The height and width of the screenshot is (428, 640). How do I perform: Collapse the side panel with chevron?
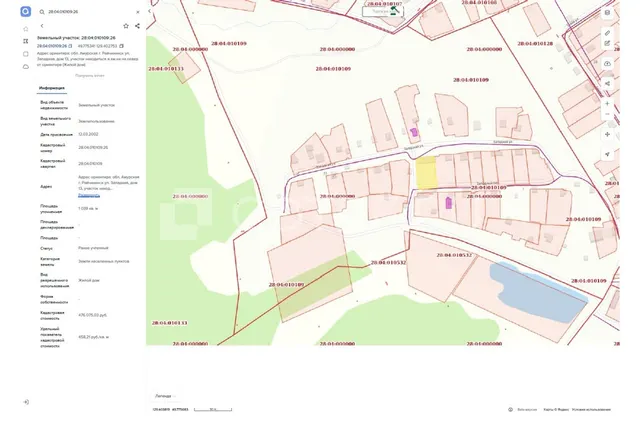coord(149,11)
